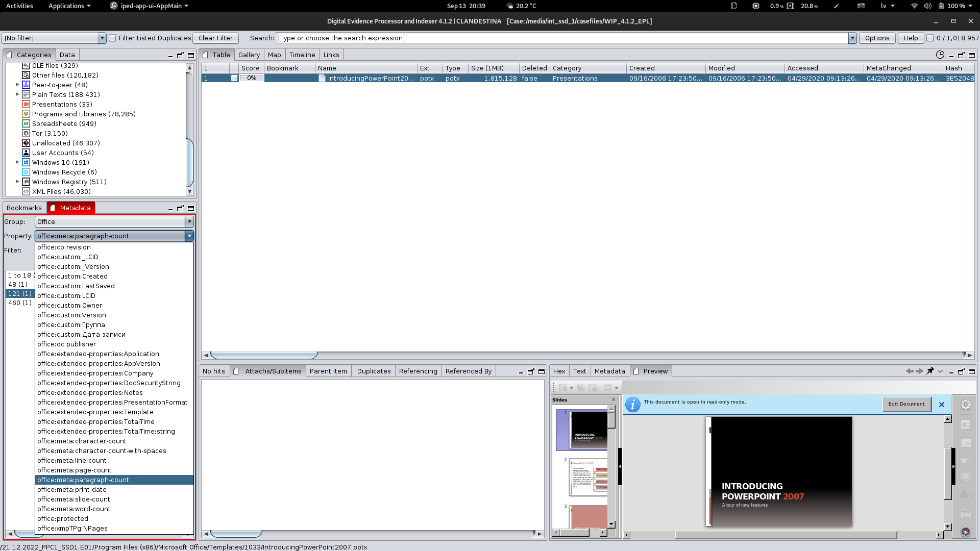Switch to the Gallery tab

[249, 55]
